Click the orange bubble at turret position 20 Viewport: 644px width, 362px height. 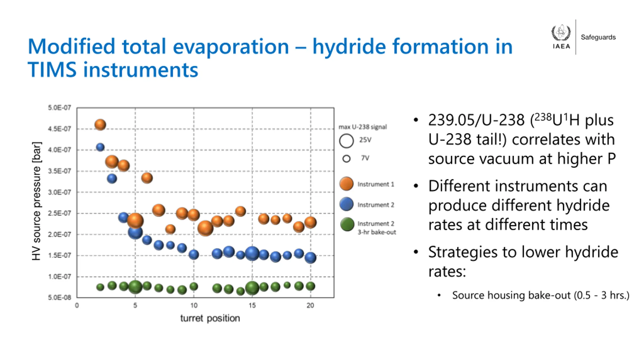(310, 222)
